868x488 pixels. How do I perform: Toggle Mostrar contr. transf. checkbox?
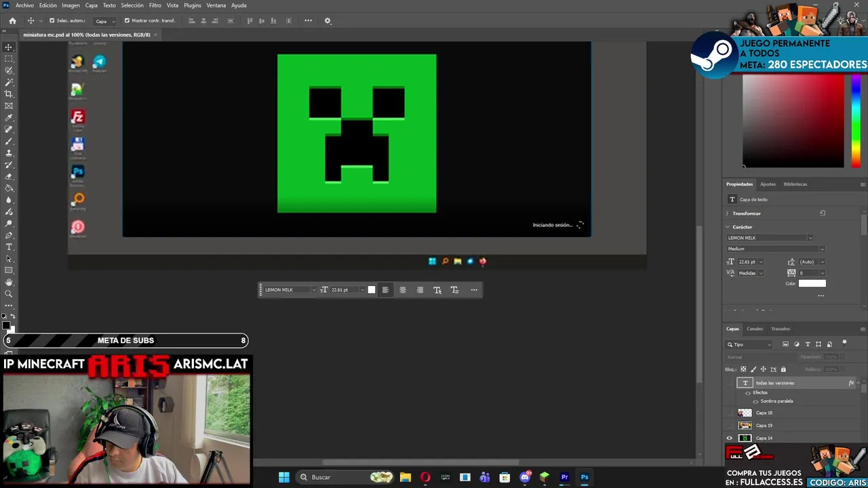[x=126, y=21]
